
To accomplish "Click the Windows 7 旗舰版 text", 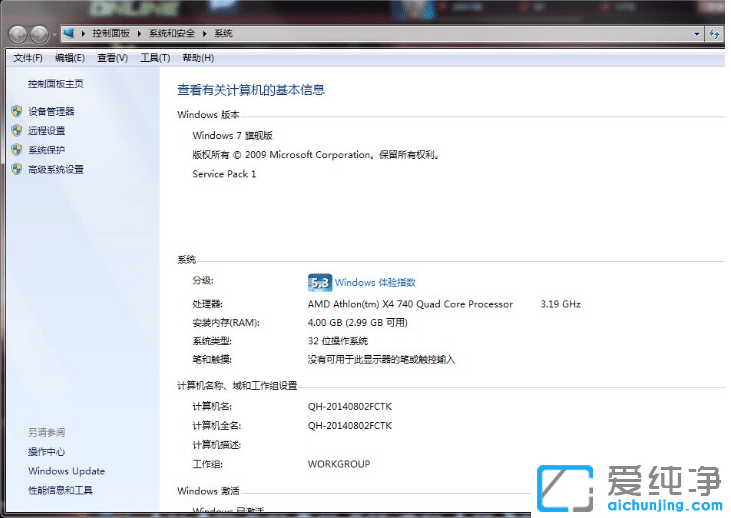I will point(233,136).
